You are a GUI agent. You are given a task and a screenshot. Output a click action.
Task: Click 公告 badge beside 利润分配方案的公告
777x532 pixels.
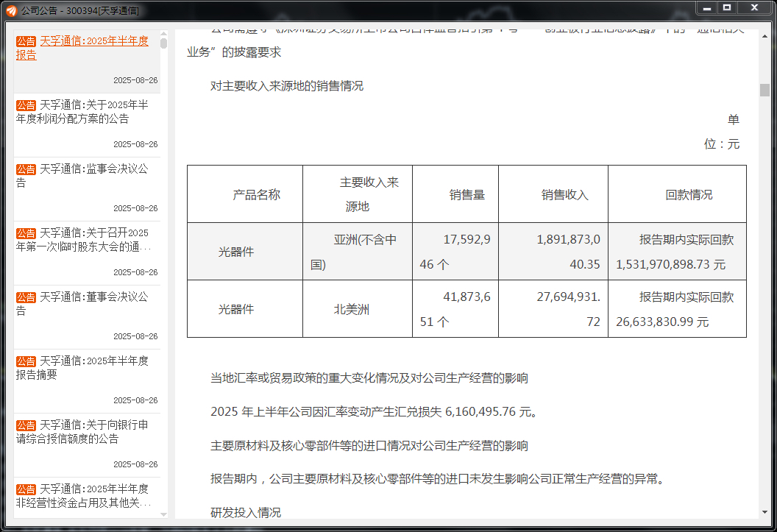(x=26, y=105)
